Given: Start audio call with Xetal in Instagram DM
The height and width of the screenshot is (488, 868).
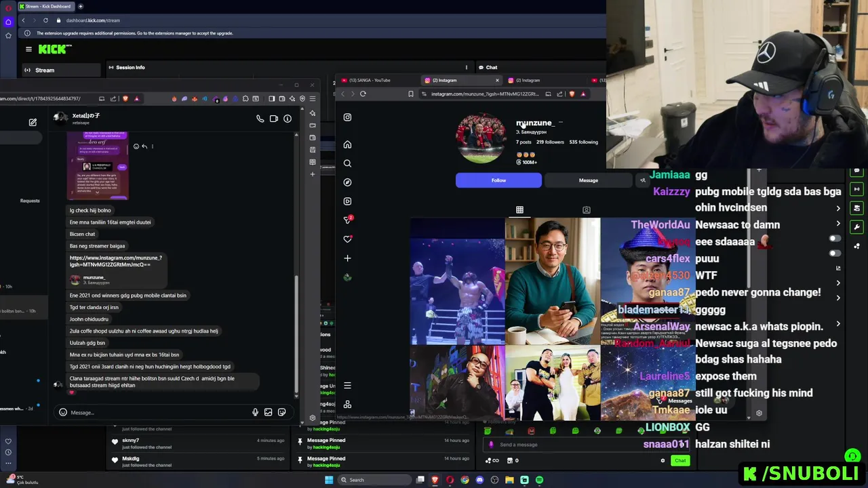Looking at the screenshot, I should click(x=260, y=119).
